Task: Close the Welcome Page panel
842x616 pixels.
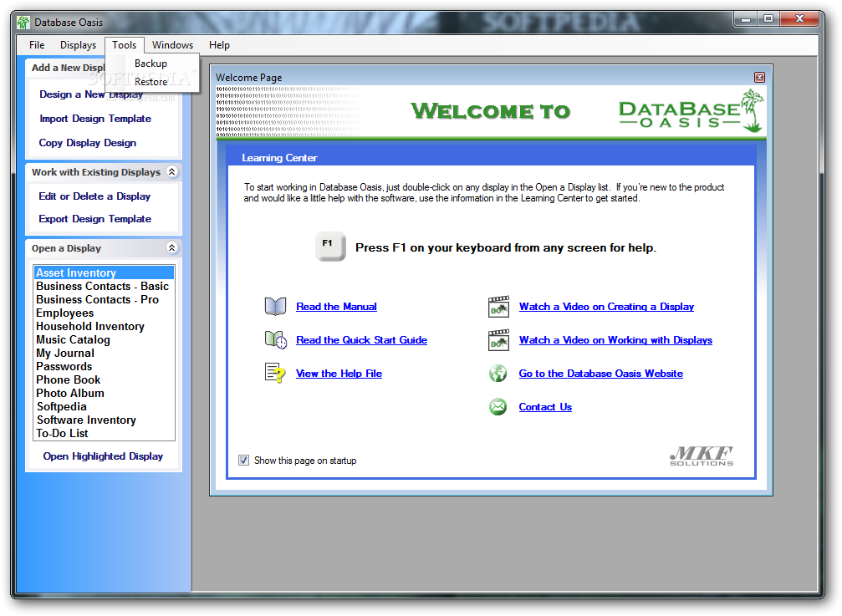Action: coord(759,77)
